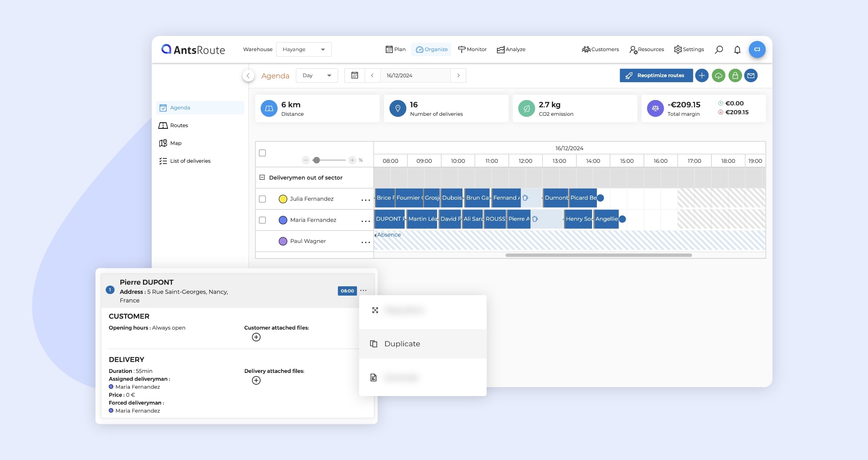The image size is (868, 460).
Task: Toggle the select-all checkbox in agenda header
Action: [x=263, y=153]
